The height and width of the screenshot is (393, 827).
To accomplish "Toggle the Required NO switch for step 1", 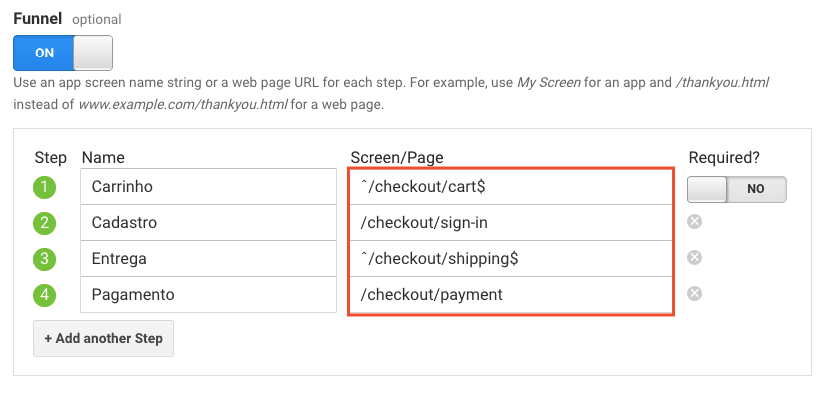I will tap(736, 189).
